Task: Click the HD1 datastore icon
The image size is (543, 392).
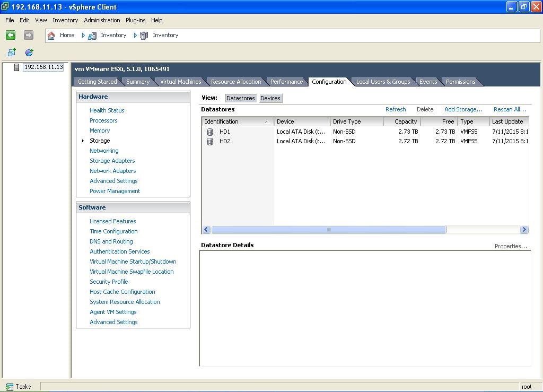Action: tap(210, 132)
